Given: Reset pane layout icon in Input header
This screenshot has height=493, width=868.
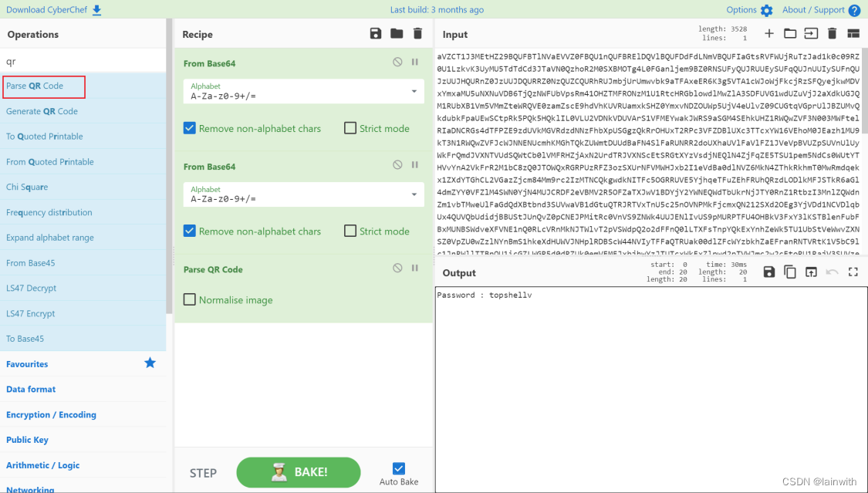Looking at the screenshot, I should [x=853, y=34].
